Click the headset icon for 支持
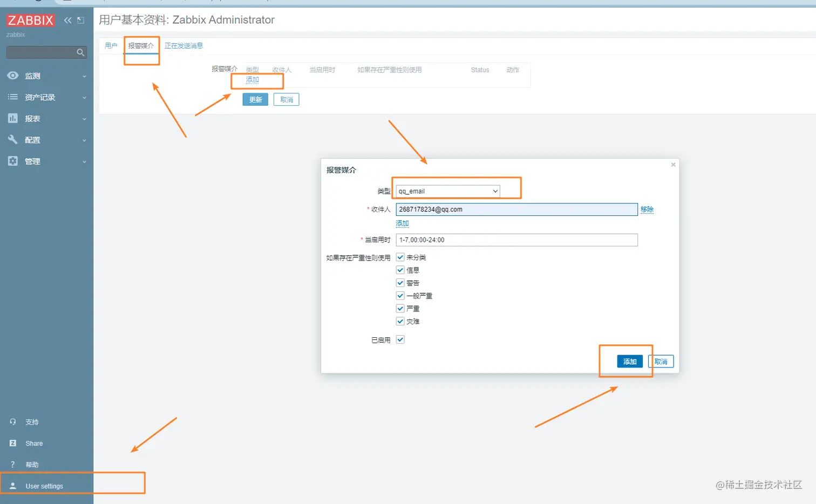 13,422
